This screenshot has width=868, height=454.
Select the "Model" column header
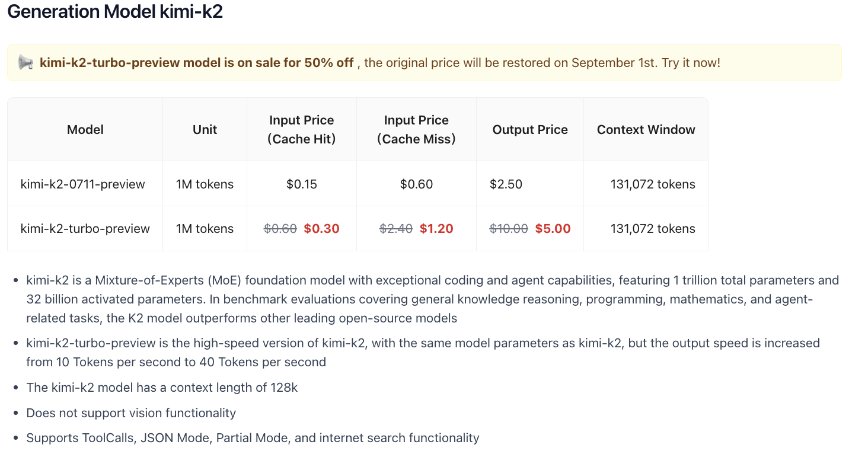pyautogui.click(x=85, y=130)
